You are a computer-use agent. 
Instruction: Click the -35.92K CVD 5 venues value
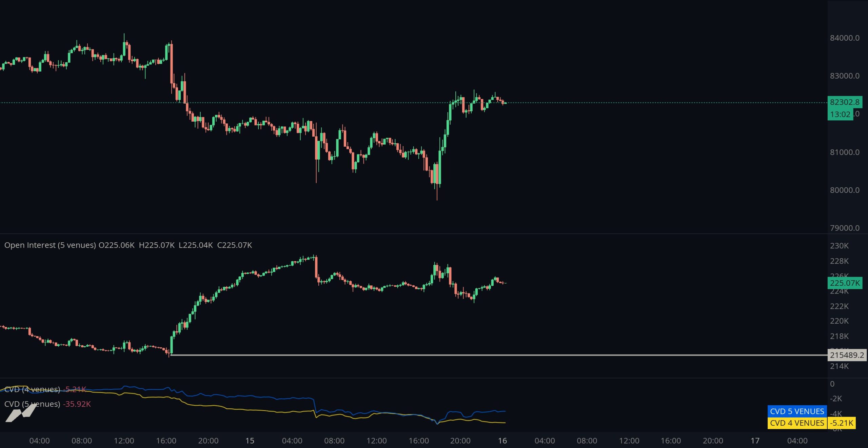click(x=77, y=404)
